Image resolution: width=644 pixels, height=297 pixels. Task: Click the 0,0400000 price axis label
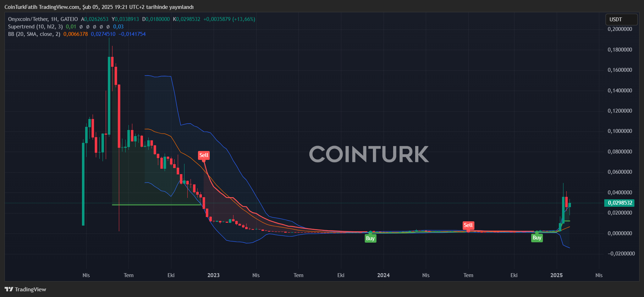(x=620, y=193)
